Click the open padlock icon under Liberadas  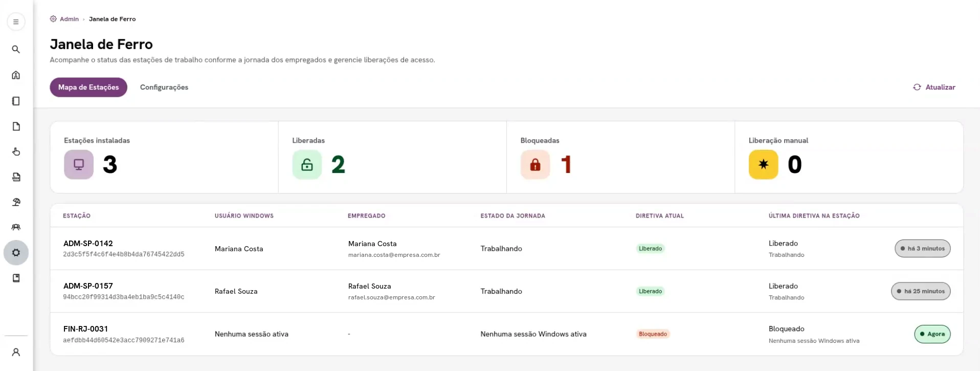(307, 164)
